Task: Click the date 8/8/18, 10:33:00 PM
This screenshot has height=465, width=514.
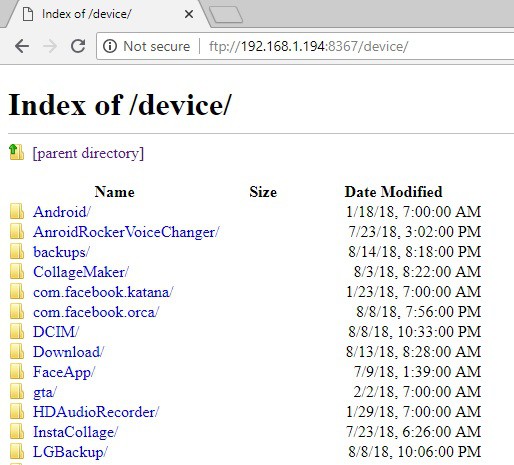Action: tap(415, 332)
